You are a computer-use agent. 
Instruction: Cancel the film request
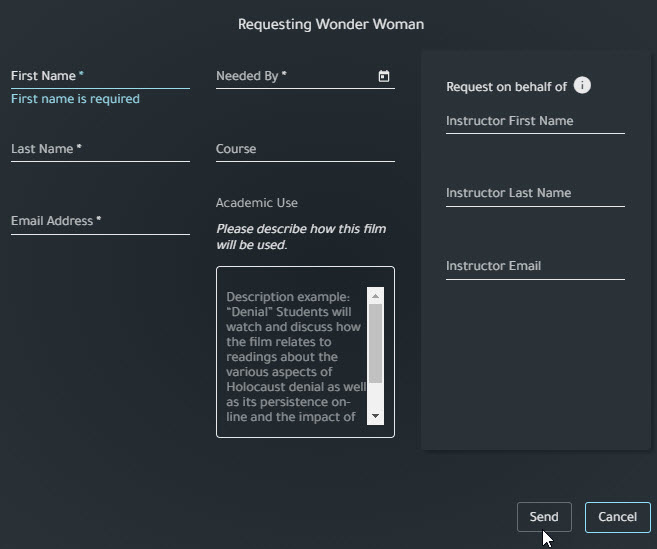618,517
